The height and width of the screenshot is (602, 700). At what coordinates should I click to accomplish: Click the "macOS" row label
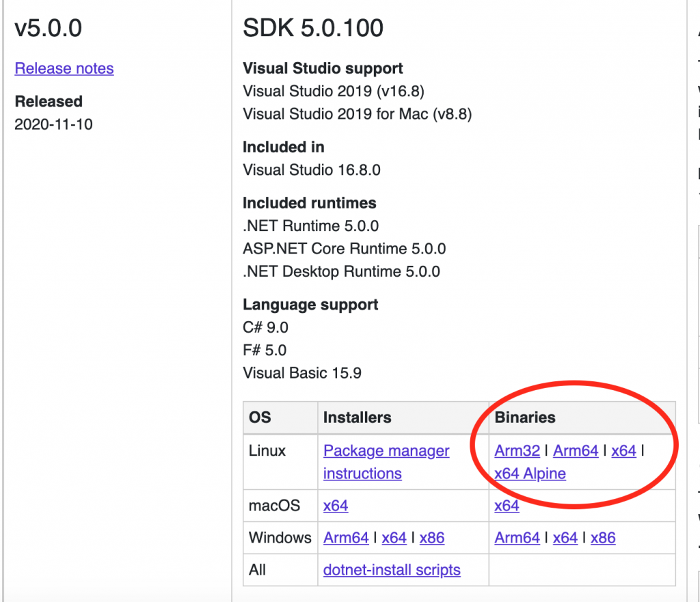tap(275, 506)
